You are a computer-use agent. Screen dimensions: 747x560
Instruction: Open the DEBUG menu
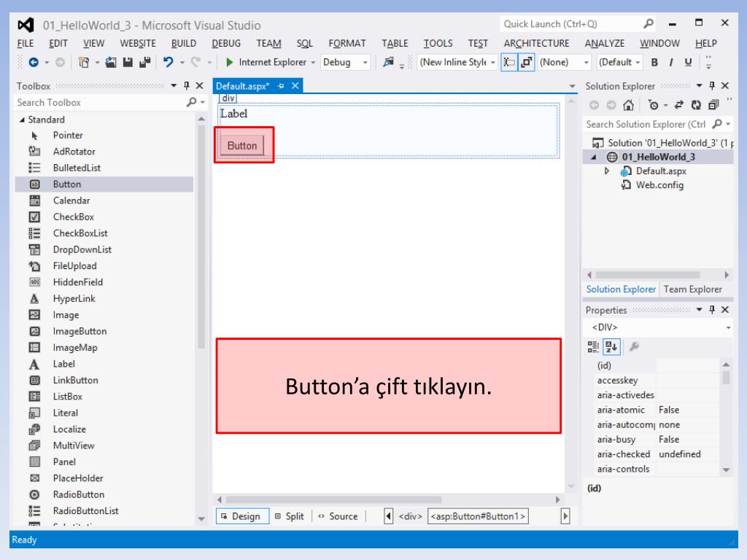pos(226,43)
